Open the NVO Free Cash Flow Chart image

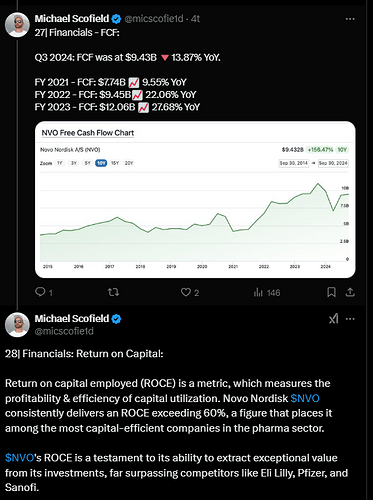click(x=195, y=199)
